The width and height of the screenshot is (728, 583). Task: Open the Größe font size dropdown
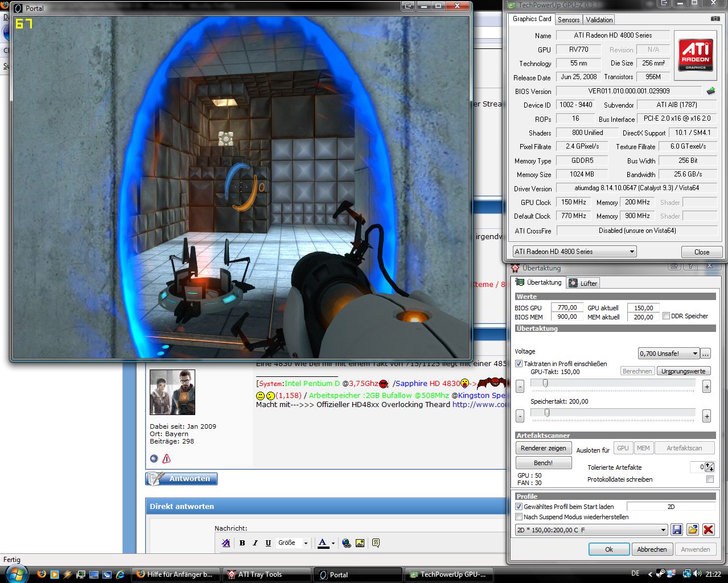[x=293, y=543]
